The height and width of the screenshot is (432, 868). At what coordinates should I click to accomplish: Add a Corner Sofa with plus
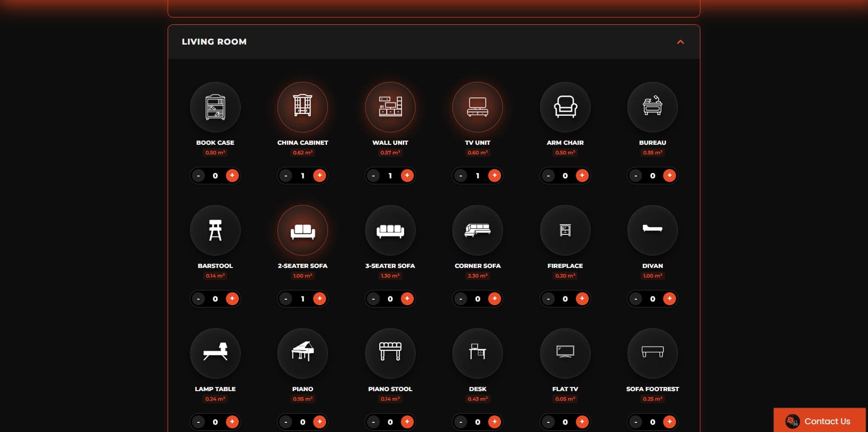pyautogui.click(x=495, y=299)
